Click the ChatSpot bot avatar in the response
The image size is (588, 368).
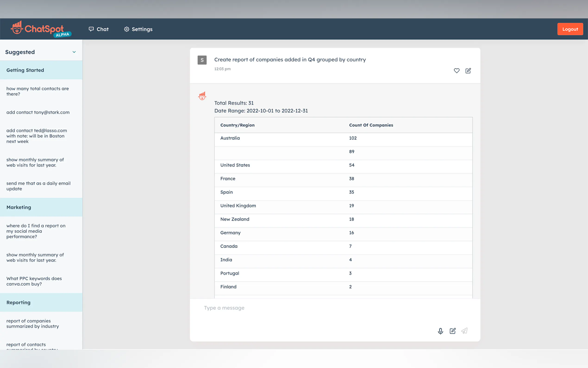pyautogui.click(x=202, y=96)
